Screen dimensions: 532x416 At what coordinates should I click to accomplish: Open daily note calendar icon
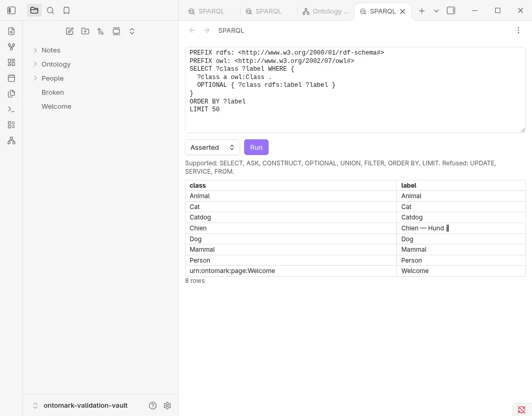point(11,78)
